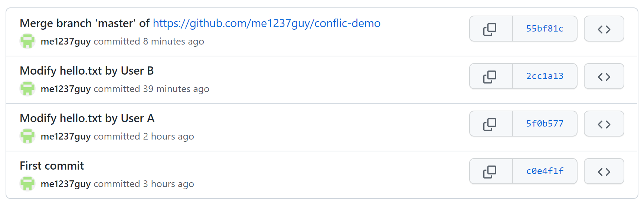Copy the full SHA for commit 2cc1a13
644x203 pixels.
[x=491, y=76]
